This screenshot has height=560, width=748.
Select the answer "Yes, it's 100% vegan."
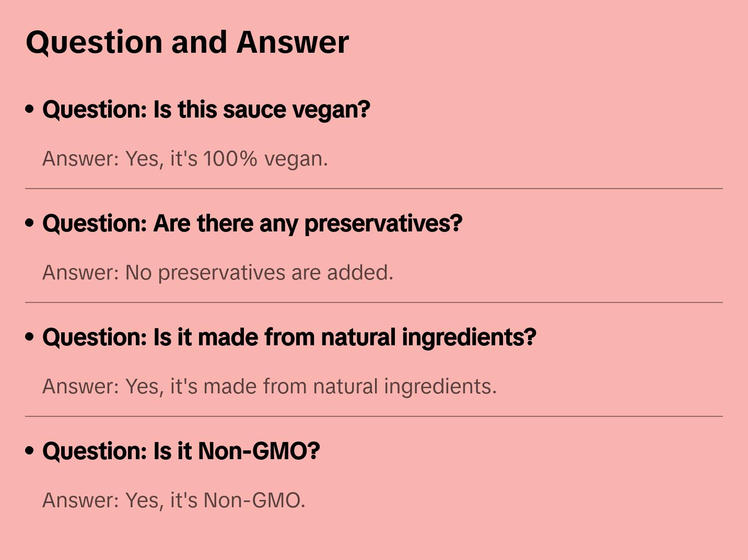coord(185,159)
